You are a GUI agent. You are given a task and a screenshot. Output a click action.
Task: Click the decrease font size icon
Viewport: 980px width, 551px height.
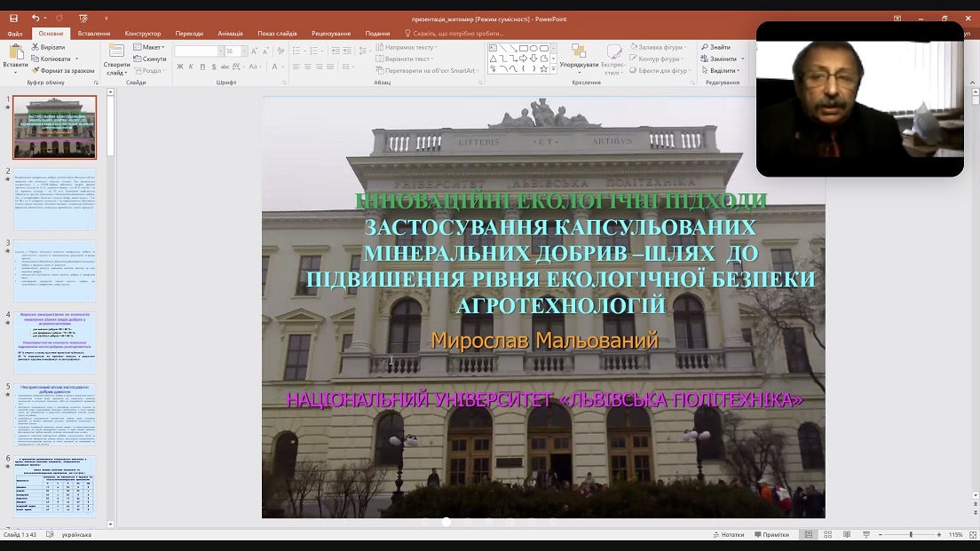265,51
